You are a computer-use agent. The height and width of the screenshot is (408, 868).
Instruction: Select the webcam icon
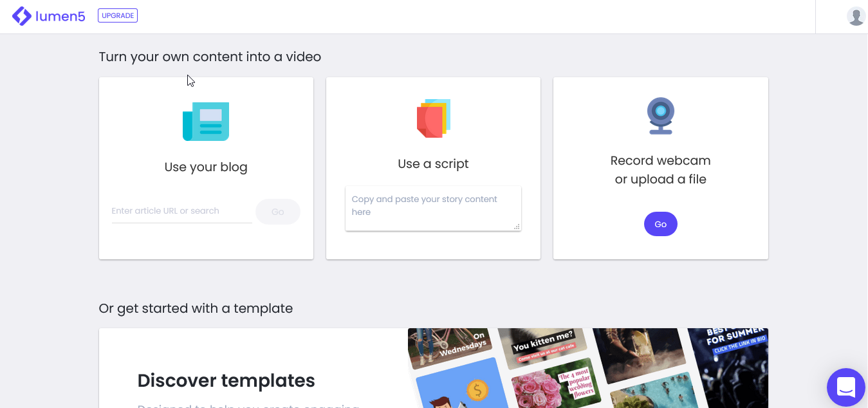click(661, 116)
